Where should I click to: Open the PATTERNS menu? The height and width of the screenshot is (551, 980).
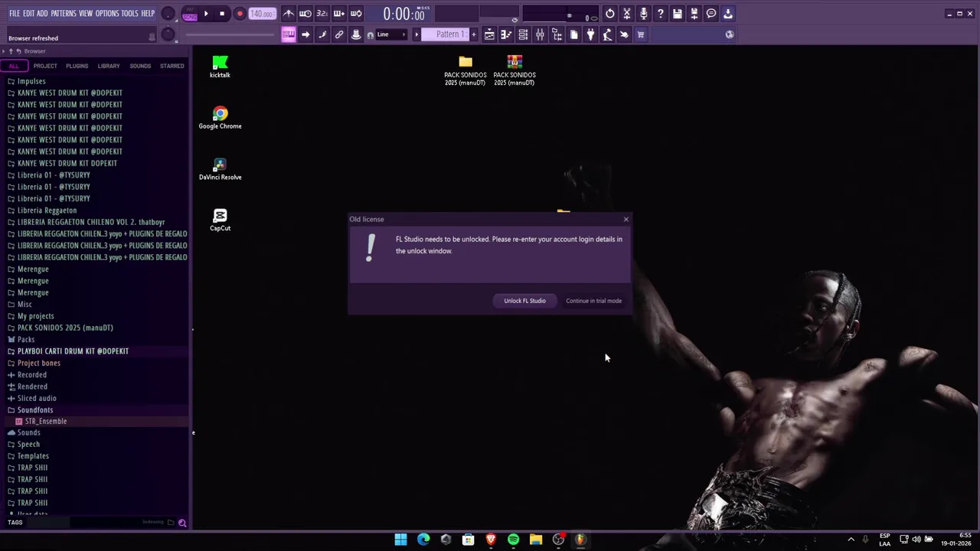tap(64, 14)
